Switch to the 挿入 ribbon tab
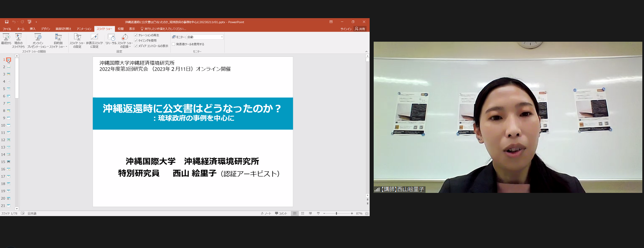The image size is (644, 248). pyautogui.click(x=32, y=29)
